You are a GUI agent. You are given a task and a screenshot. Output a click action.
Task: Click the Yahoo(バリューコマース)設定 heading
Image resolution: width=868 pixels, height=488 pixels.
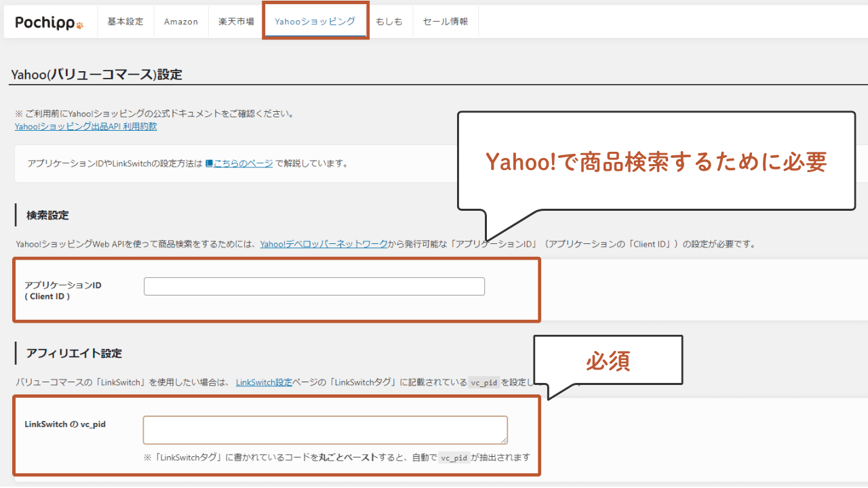click(x=97, y=75)
